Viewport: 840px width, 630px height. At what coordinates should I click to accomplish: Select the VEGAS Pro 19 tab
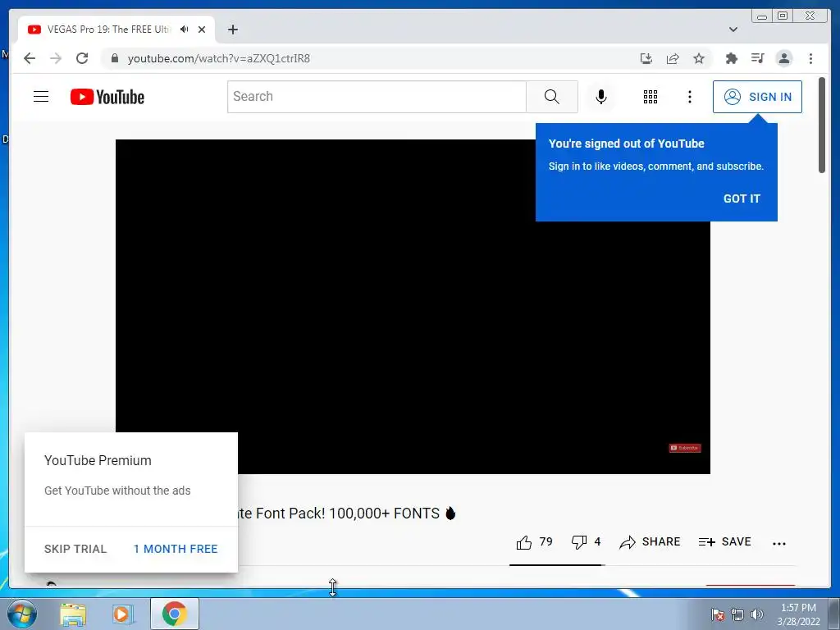coord(107,30)
